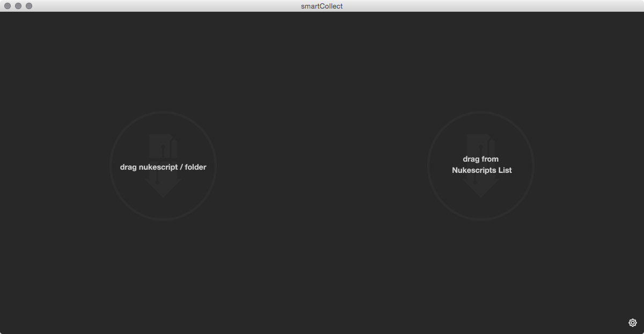Zoom the smartCollect window to full size
Screen dimensions: 644x334
coord(29,6)
